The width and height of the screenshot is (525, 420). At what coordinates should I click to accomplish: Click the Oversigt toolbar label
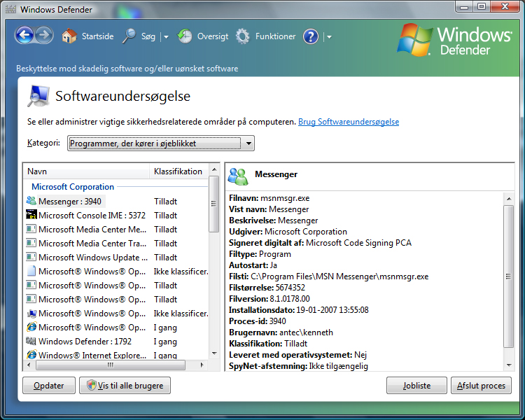point(213,36)
